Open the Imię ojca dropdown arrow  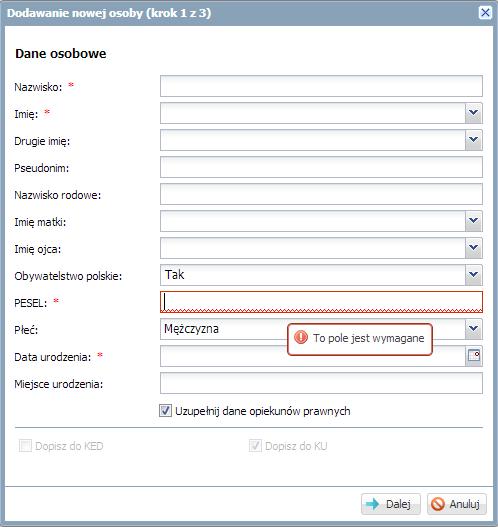(474, 248)
